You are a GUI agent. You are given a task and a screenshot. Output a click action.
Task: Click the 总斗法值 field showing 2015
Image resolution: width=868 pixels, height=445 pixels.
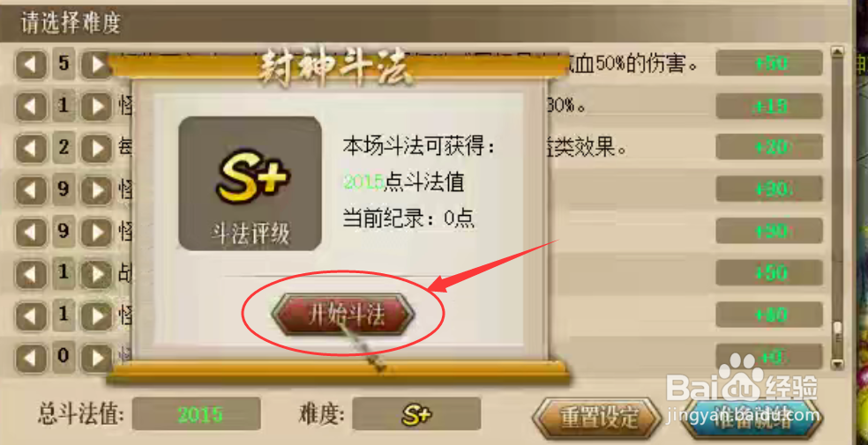pos(196,414)
